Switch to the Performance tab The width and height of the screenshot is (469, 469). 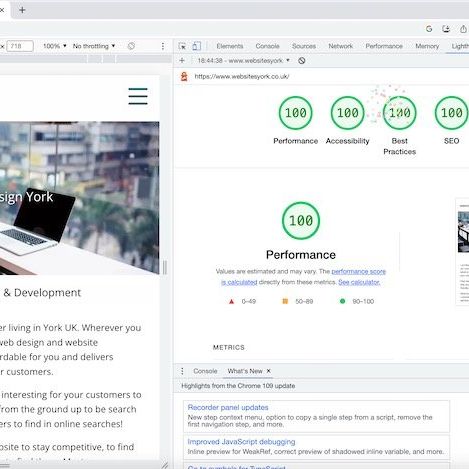point(384,46)
